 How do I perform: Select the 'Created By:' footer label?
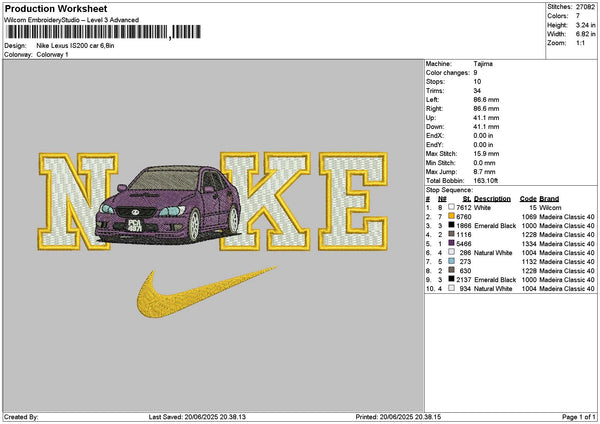click(21, 417)
